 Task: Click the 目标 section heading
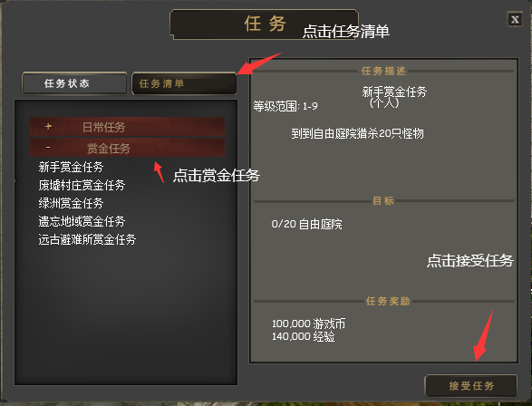tap(383, 201)
